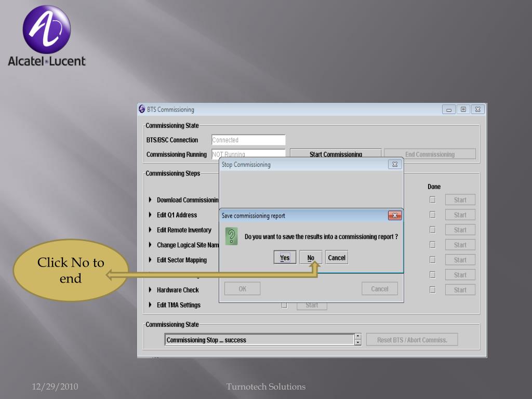Click Start for Edit Sector Mapping row
This screenshot has height=399, width=532.
point(460,260)
